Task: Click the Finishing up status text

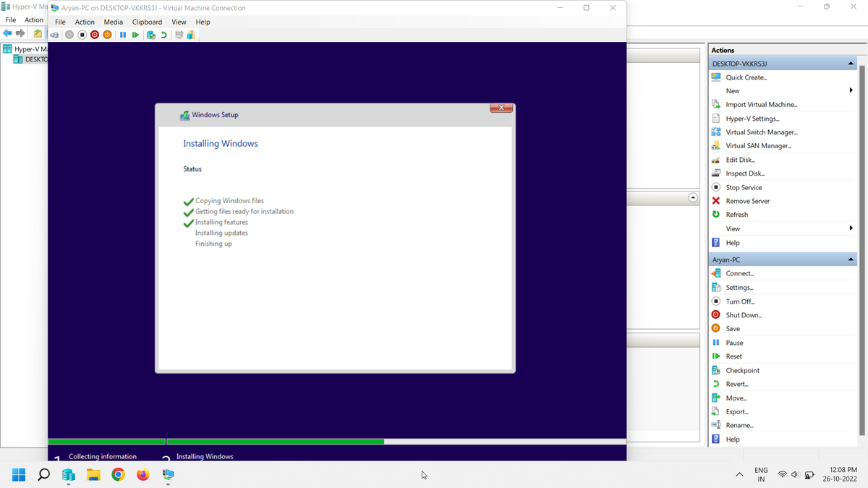Action: 213,244
